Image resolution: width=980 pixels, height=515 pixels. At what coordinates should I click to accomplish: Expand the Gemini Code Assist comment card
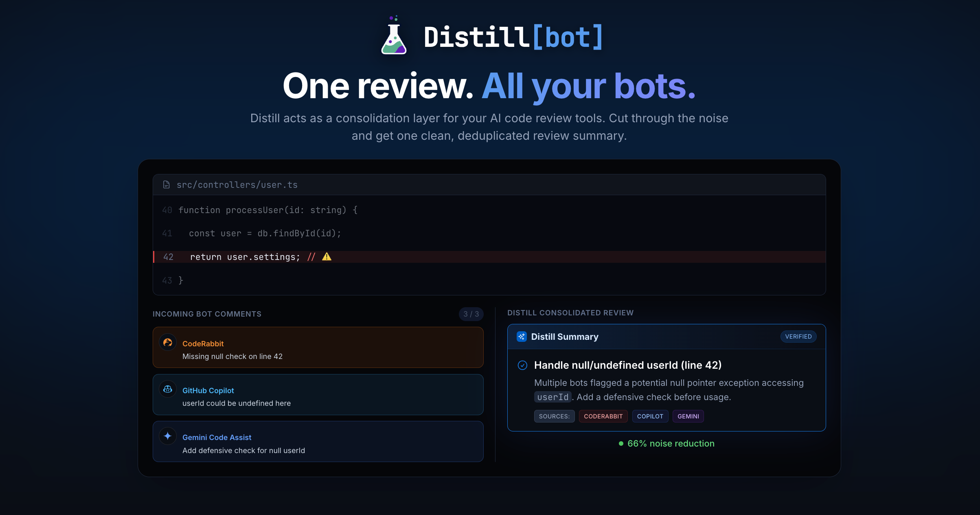(318, 442)
